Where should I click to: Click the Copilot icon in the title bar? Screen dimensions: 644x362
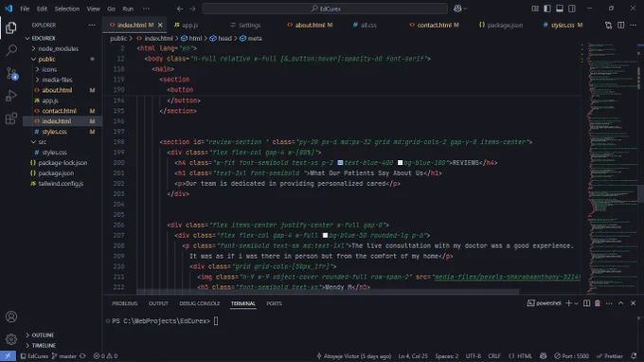point(457,9)
